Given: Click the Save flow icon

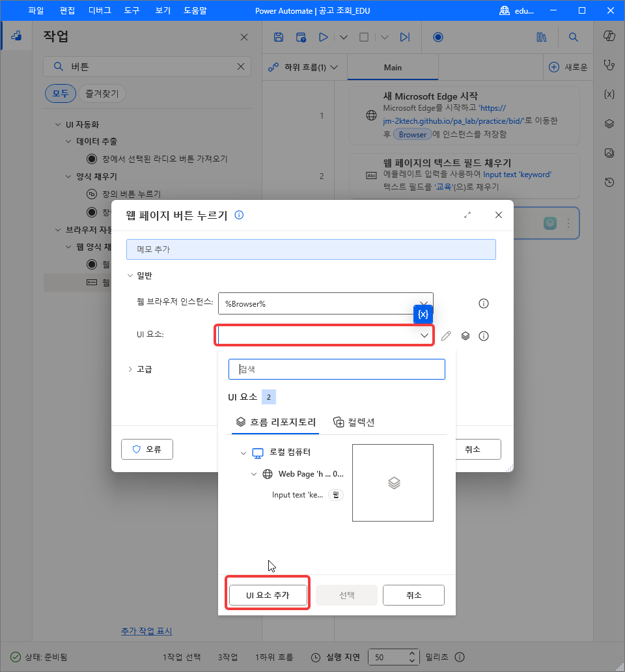Looking at the screenshot, I should [x=279, y=37].
